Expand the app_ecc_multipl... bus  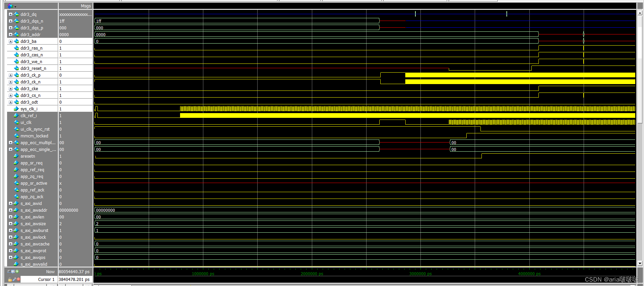click(10, 142)
